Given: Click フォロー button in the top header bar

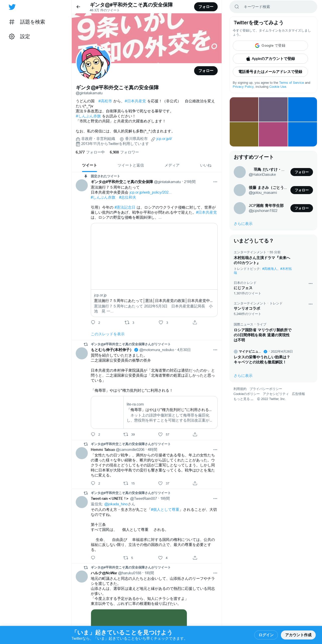Looking at the screenshot, I should 206,7.
